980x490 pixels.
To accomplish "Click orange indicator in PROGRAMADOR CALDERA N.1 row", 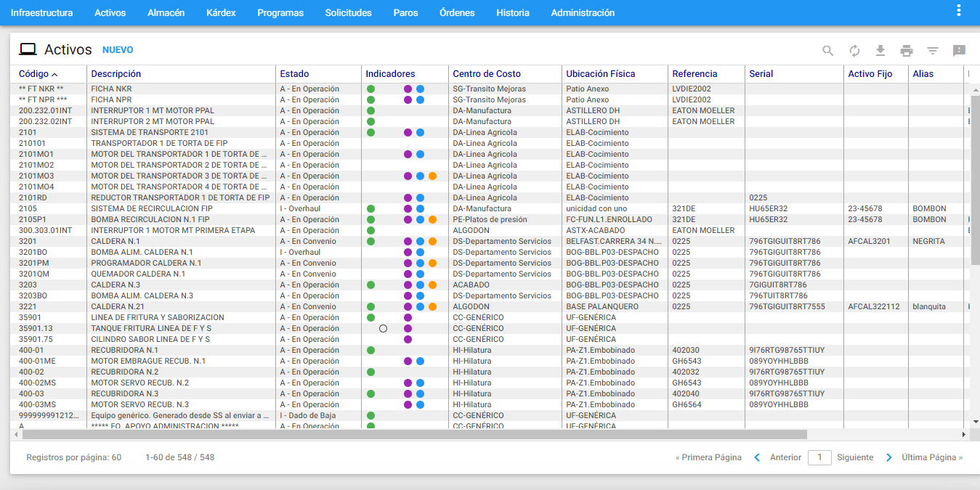I will pos(432,263).
